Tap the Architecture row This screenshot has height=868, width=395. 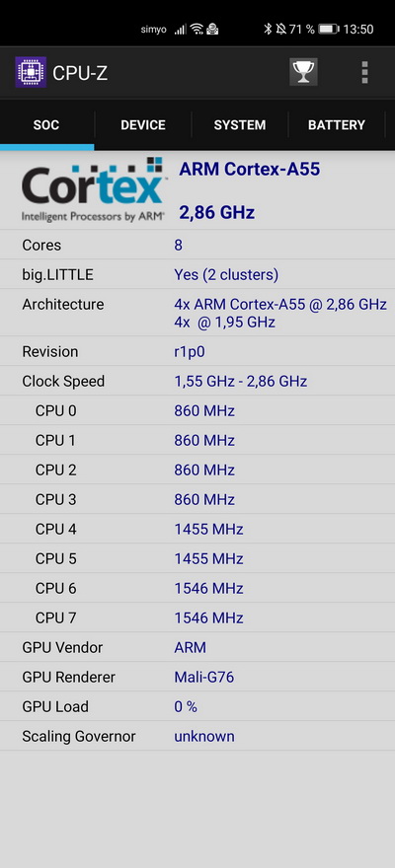point(197,313)
